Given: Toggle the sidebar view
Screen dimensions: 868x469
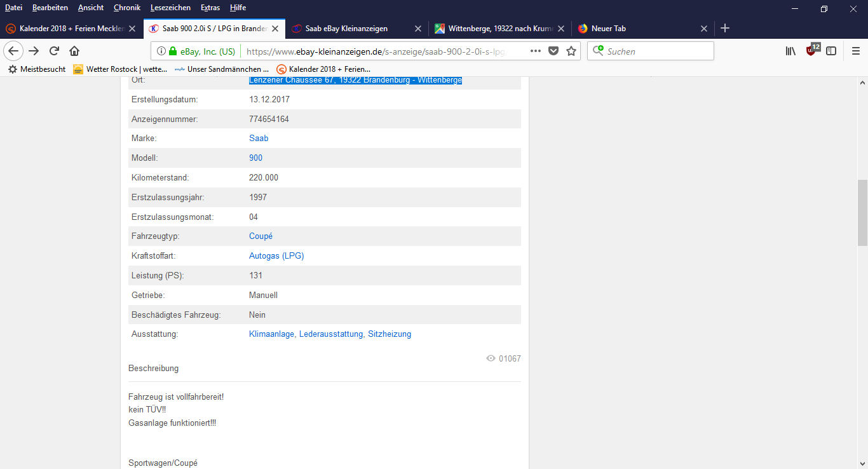Looking at the screenshot, I should (x=831, y=51).
